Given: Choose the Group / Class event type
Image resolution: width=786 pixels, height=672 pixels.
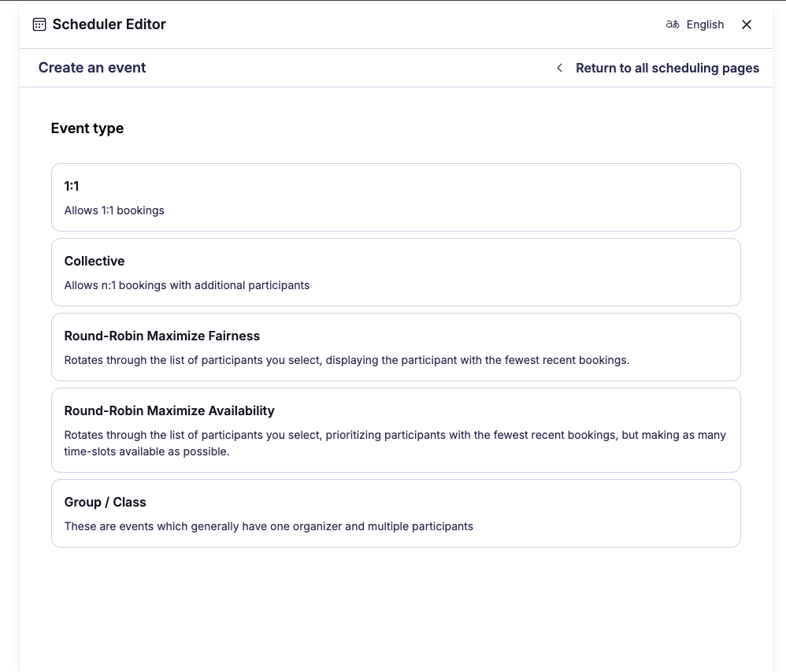Looking at the screenshot, I should point(396,513).
